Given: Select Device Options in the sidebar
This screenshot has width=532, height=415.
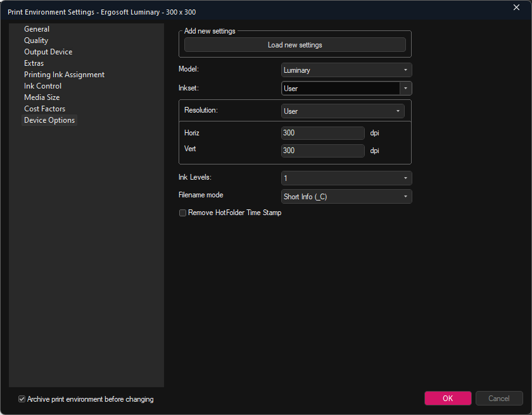Looking at the screenshot, I should [49, 120].
